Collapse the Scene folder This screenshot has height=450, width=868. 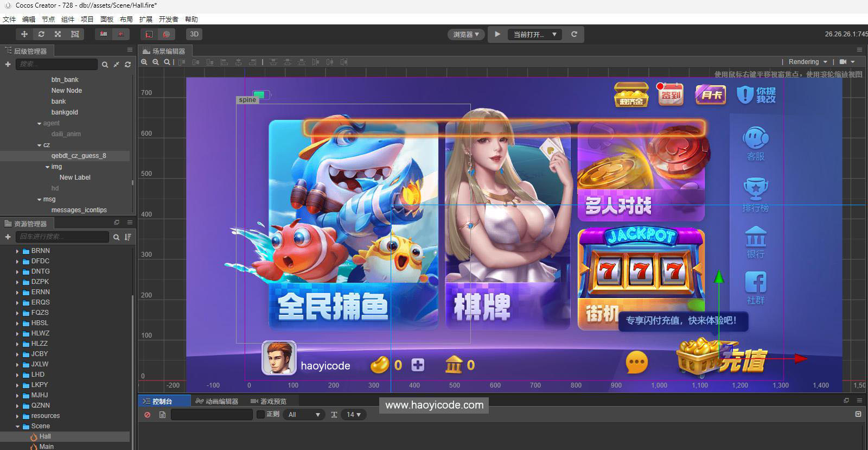tap(17, 427)
